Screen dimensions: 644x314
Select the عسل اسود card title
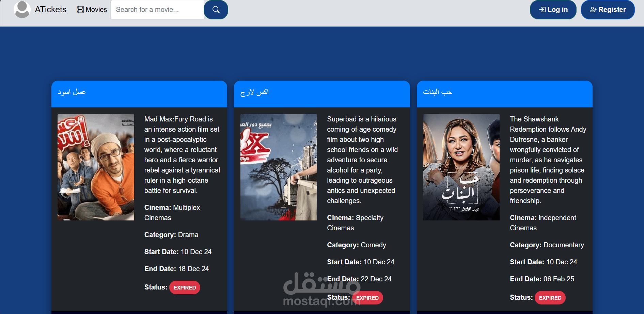pos(72,92)
